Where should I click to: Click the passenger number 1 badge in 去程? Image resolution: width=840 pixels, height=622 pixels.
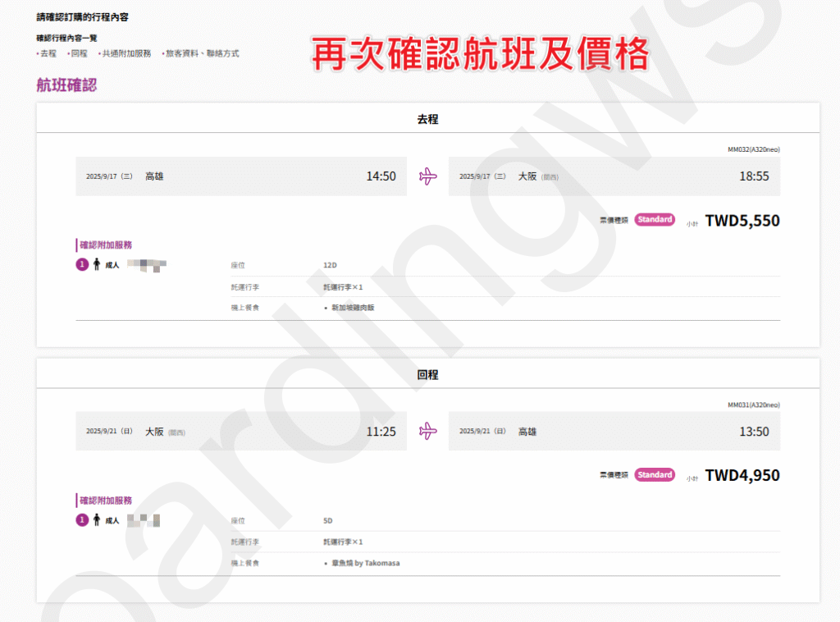point(82,264)
